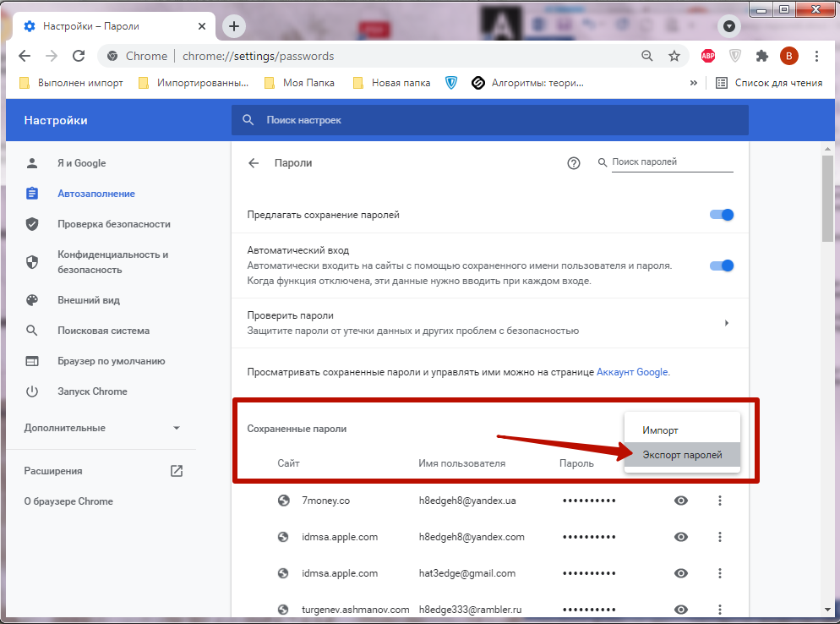Disable the 'Автоматический вход' switch
This screenshot has width=840, height=624.
(x=722, y=265)
